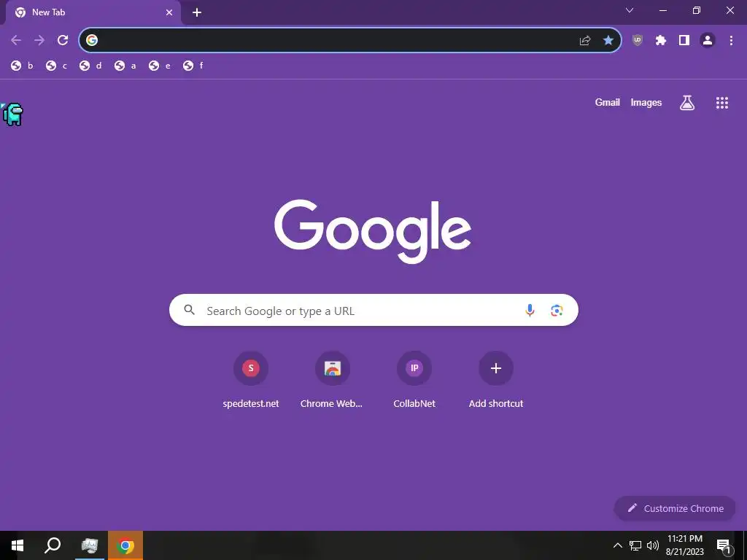This screenshot has height=560, width=747.
Task: Open Customize Chrome
Action: point(675,508)
